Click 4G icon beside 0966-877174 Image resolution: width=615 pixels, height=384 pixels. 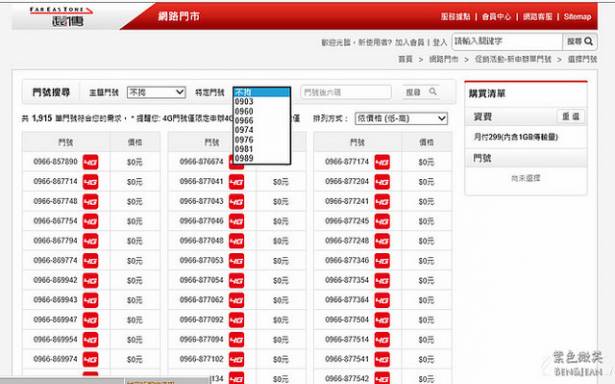pyautogui.click(x=382, y=162)
